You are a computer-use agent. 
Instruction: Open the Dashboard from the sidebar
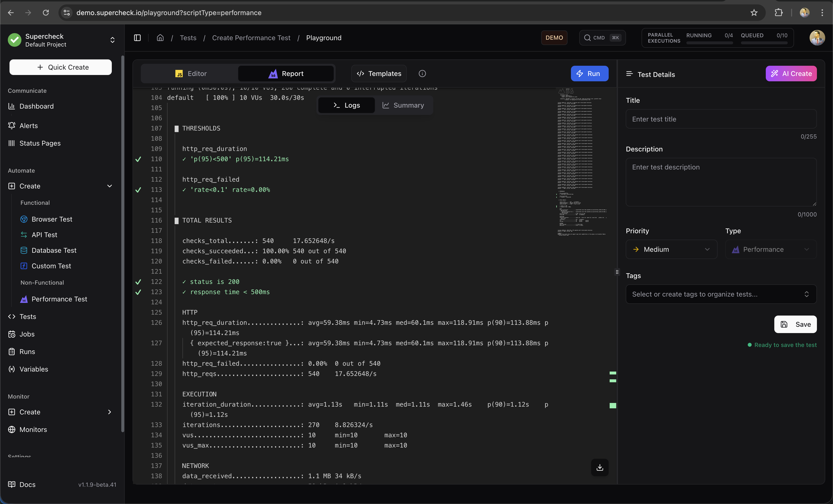36,106
